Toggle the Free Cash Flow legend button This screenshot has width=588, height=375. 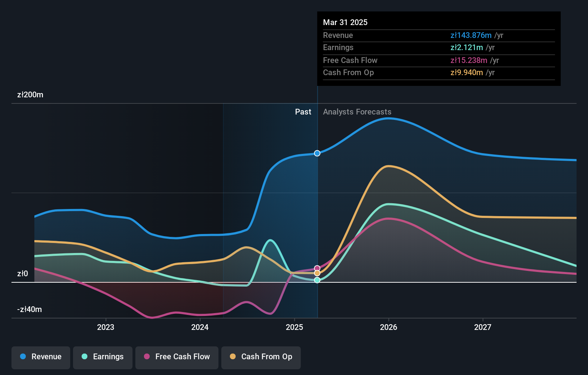[177, 357]
